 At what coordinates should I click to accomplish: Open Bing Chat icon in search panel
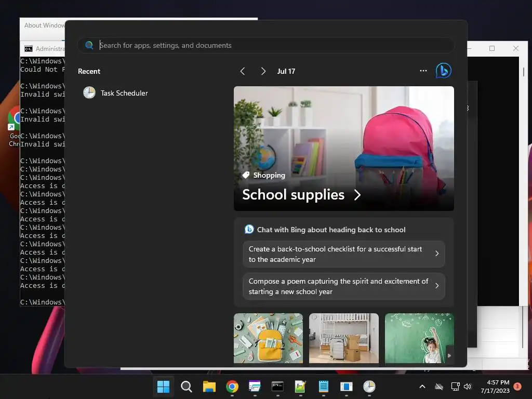pyautogui.click(x=444, y=71)
